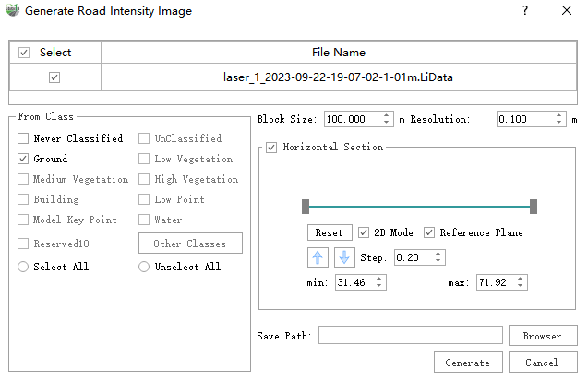Viewport: 588px width, 381px height.
Task: Disable the 2D Mode checkbox
Action: (x=364, y=232)
